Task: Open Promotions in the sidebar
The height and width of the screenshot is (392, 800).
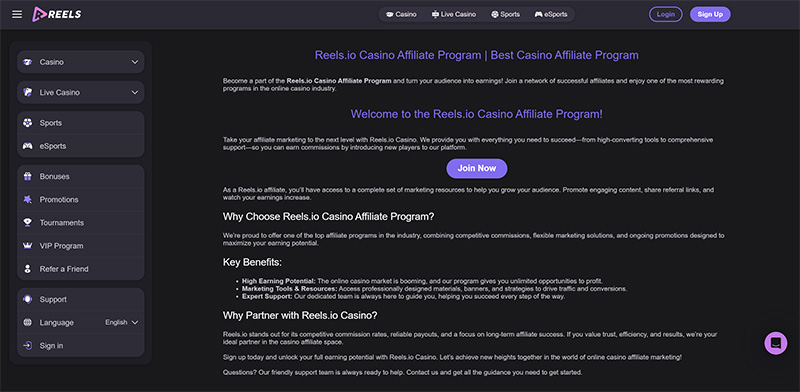Action: (x=81, y=200)
